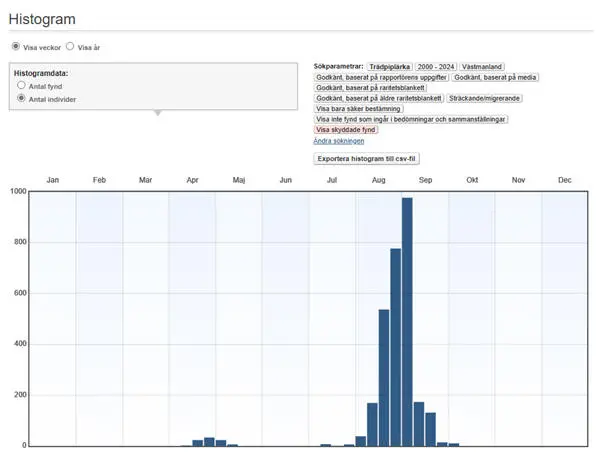Click the "Godkänt, baserat på media" tag
This screenshot has height=454, width=603.
coord(496,77)
